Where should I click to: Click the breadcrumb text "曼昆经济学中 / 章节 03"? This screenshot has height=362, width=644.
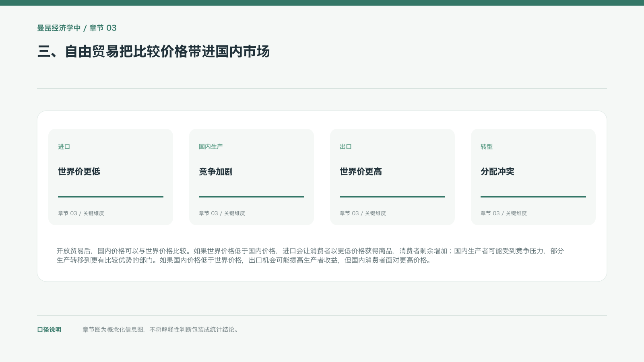point(77,28)
